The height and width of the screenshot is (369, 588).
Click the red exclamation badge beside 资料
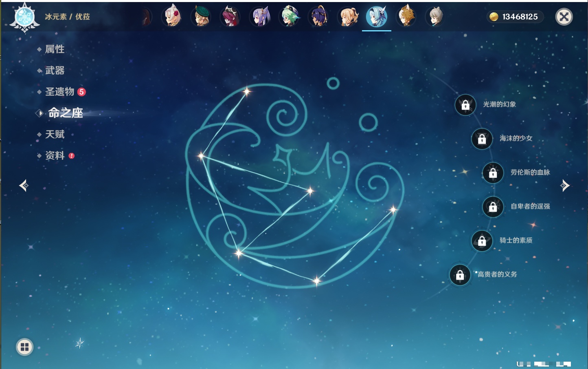pos(72,156)
